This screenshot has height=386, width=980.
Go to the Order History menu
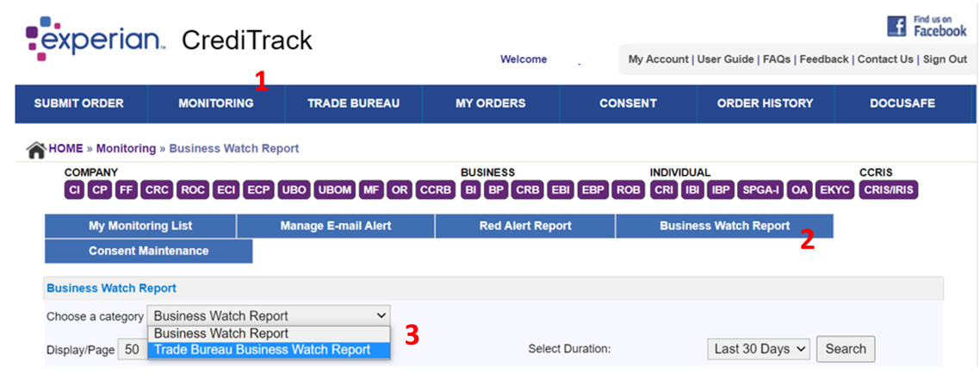pyautogui.click(x=765, y=103)
